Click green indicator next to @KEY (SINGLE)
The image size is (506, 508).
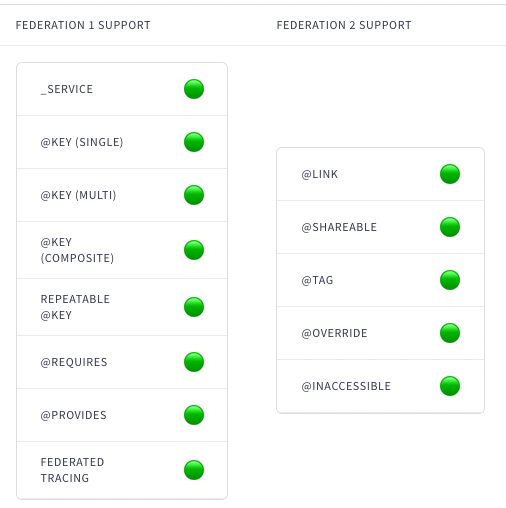(x=194, y=142)
